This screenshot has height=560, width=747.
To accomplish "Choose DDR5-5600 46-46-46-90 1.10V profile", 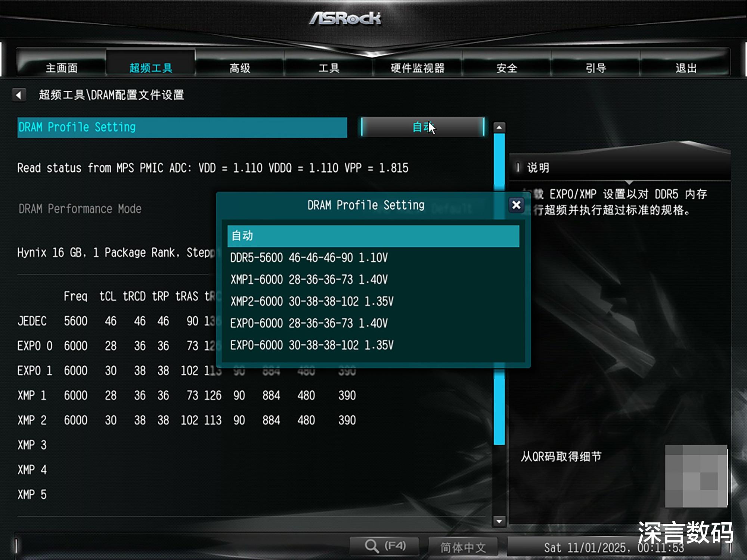I will pyautogui.click(x=373, y=258).
